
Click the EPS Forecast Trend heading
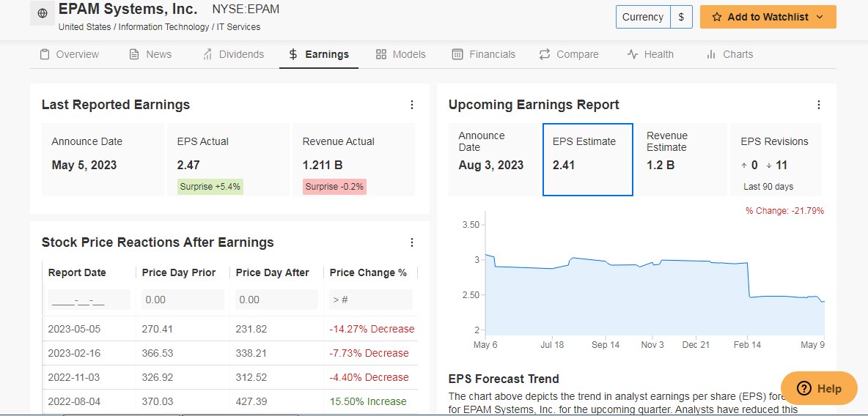click(504, 379)
